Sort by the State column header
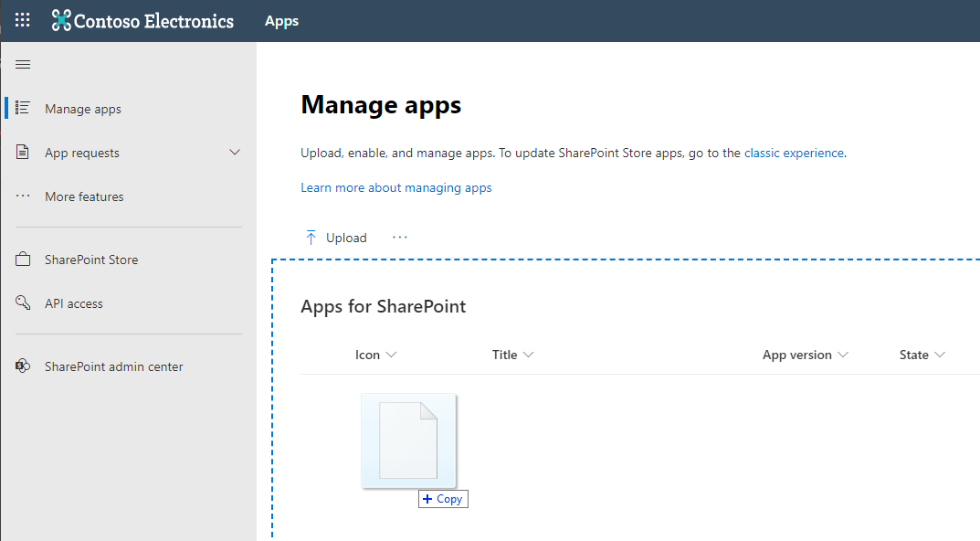980x541 pixels. [x=913, y=355]
